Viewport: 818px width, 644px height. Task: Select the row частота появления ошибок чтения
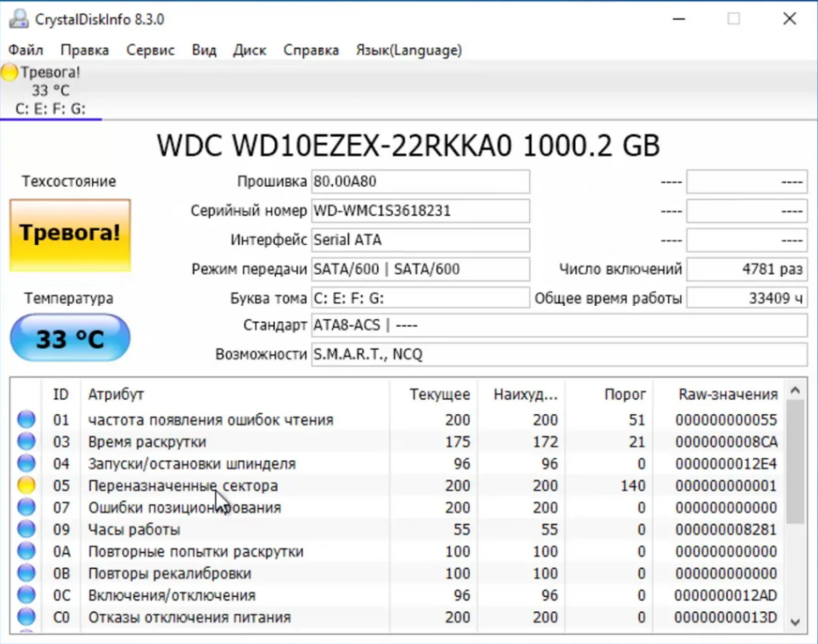point(399,419)
